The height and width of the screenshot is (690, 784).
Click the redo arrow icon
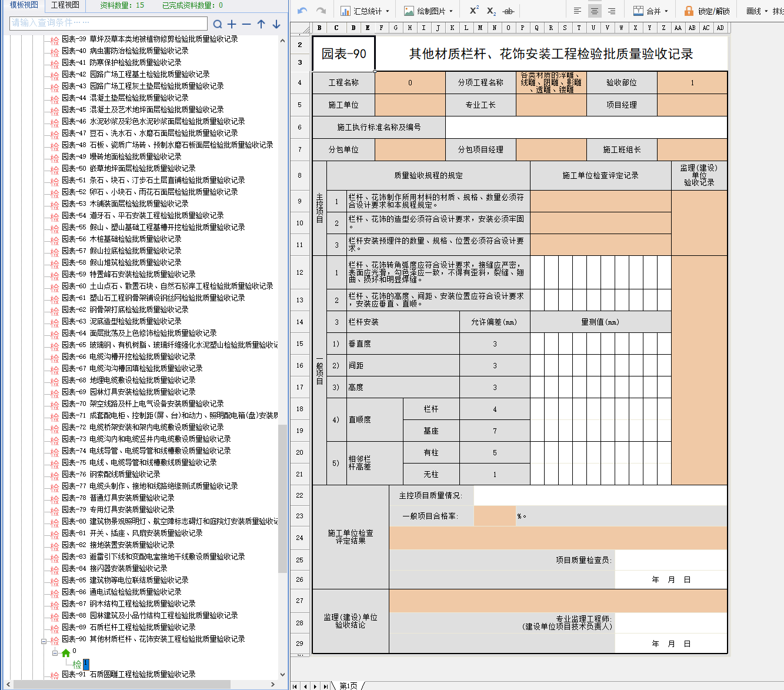tap(321, 11)
